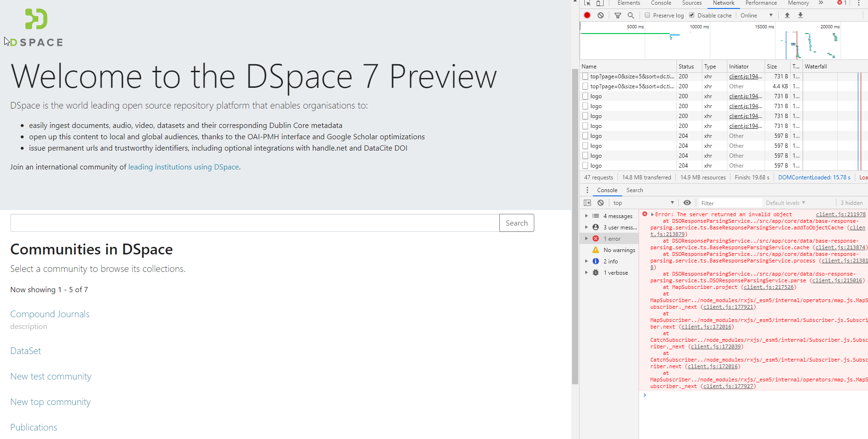Click the Search button on page
The width and height of the screenshot is (868, 439).
[x=517, y=223]
